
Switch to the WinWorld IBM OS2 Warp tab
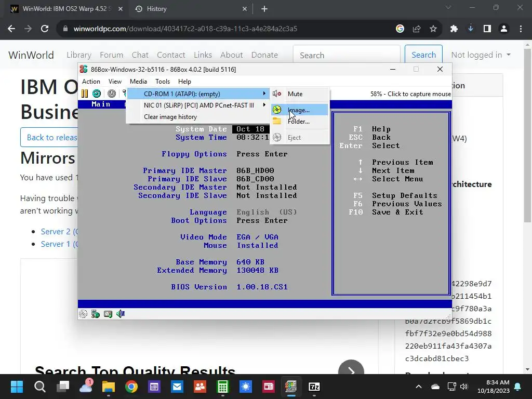coord(66,9)
